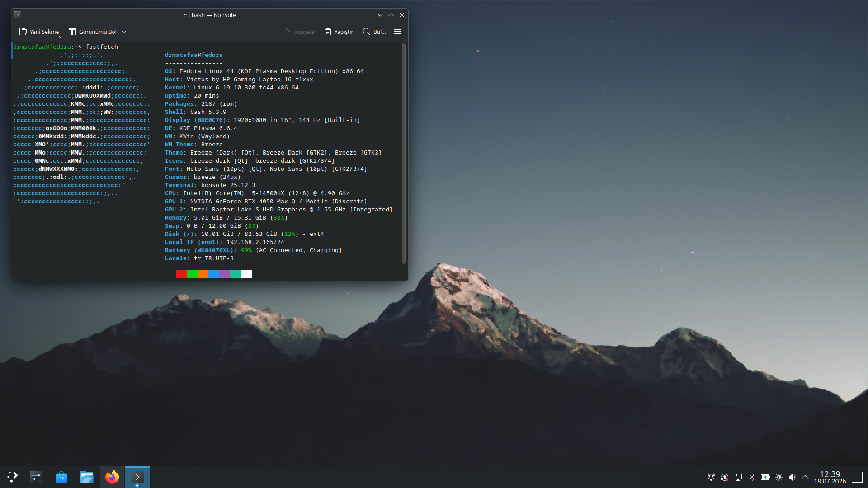Open the brightness and color tray icon

(x=779, y=477)
